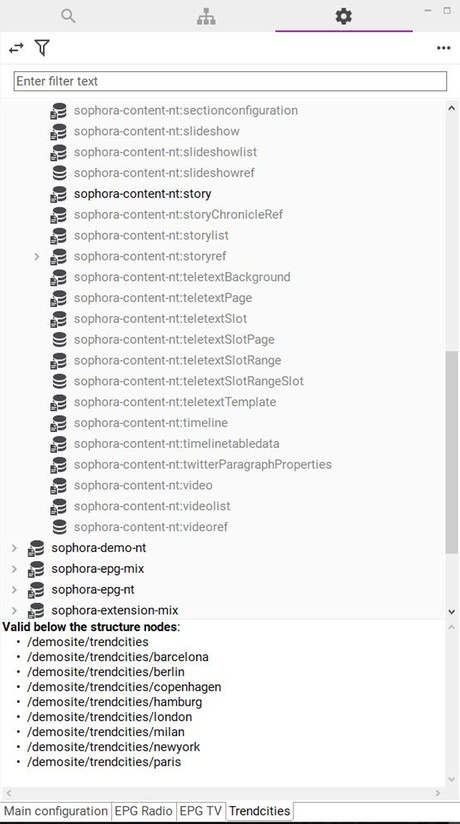This screenshot has height=824, width=460.
Task: Expand the sophora-content-nt:storyref node
Action: pos(36,256)
